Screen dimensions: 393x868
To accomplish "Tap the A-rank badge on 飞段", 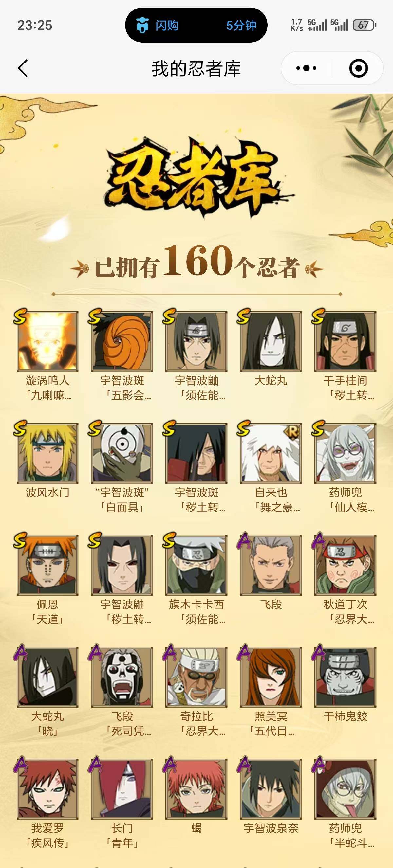I will click(x=244, y=540).
